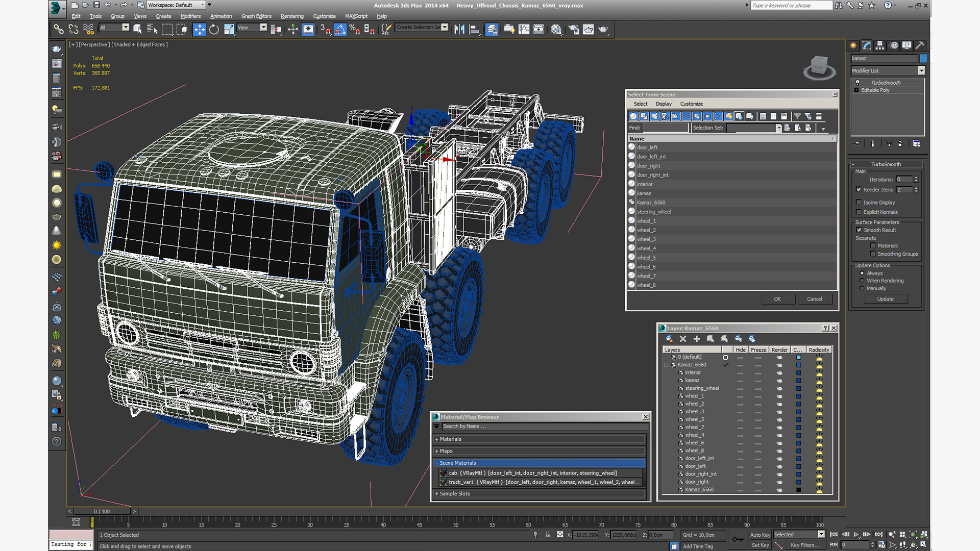
Task: Click color swatch of 0 (default) layer
Action: [x=799, y=357]
